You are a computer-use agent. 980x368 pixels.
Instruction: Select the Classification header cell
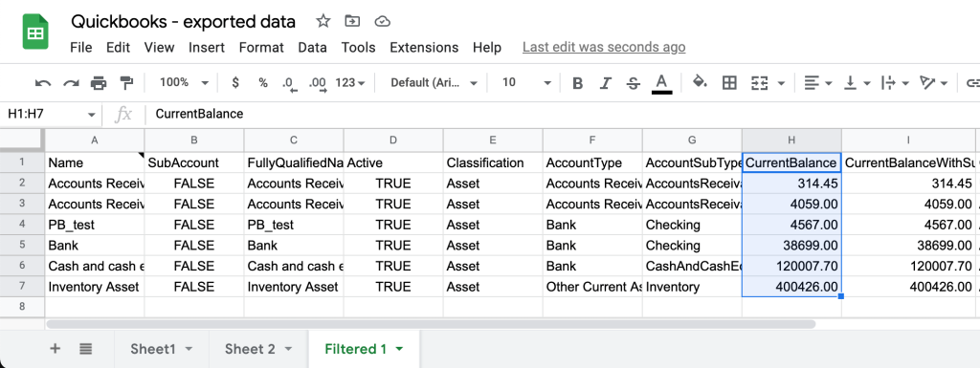click(493, 162)
